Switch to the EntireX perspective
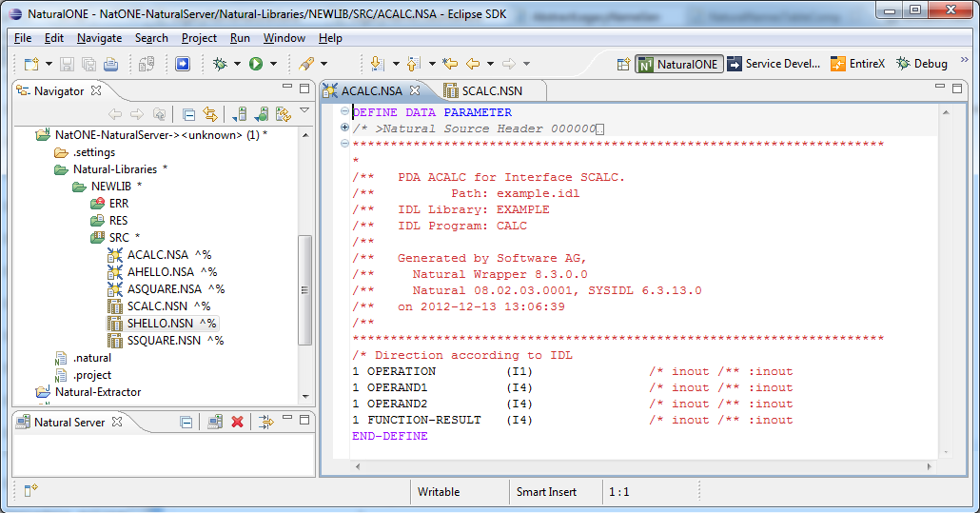Screen dimensions: 980x513 point(857,64)
